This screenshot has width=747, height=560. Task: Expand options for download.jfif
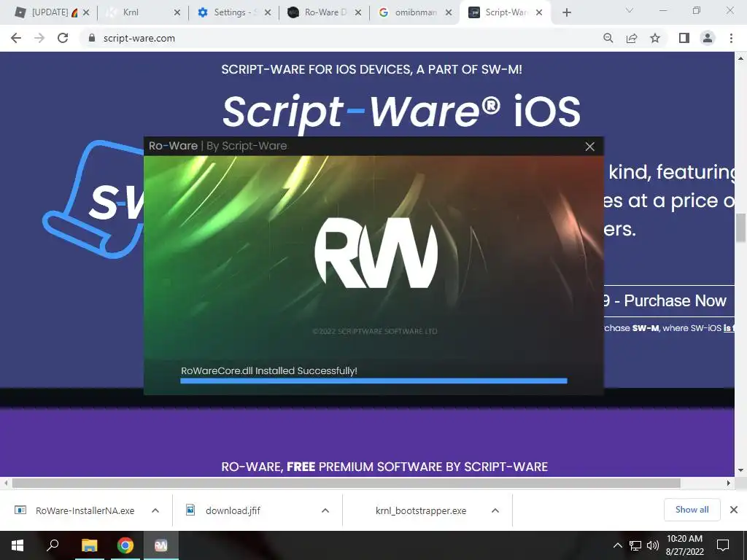click(x=325, y=510)
